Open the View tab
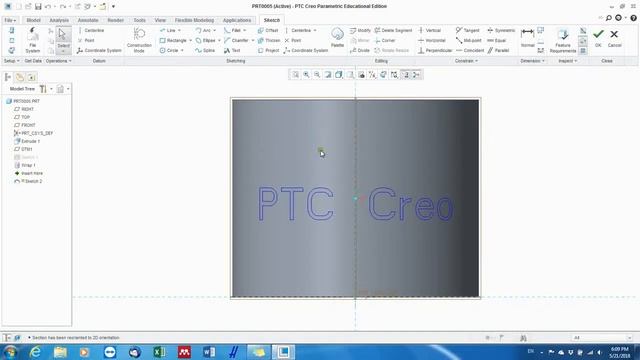Screen dimensions: 640x360 pos(160,20)
